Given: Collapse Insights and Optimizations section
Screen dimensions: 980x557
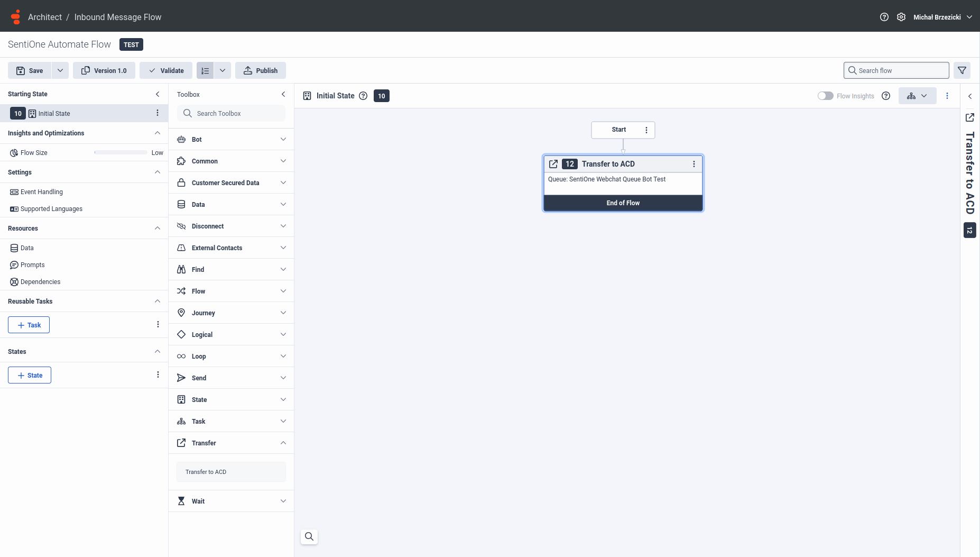Looking at the screenshot, I should click(x=158, y=133).
